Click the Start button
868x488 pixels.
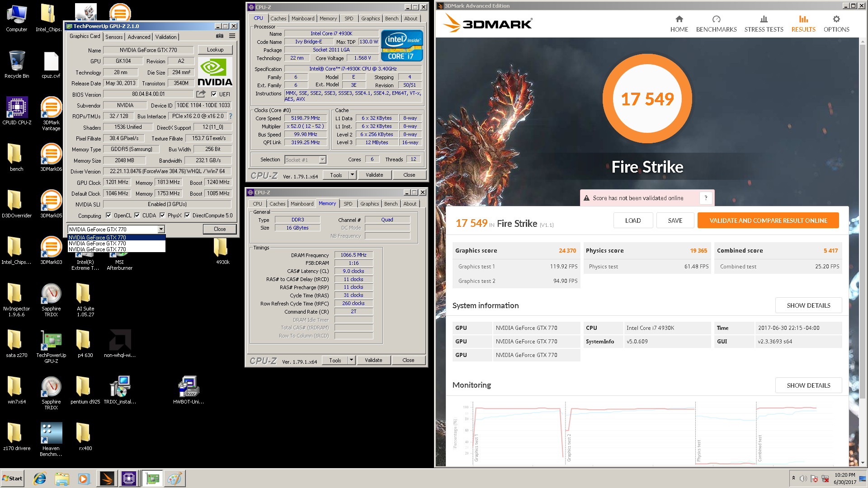pos(12,479)
